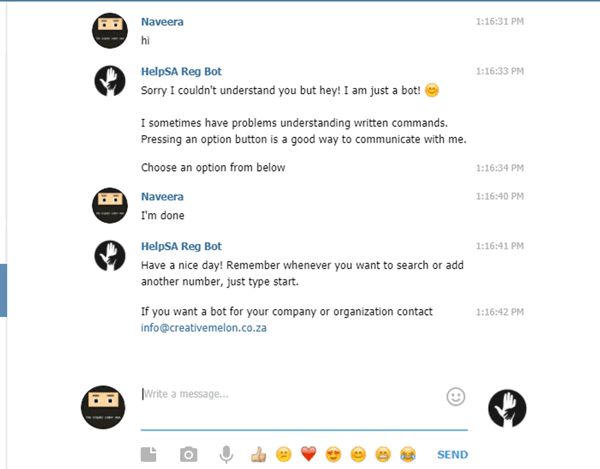
Task: Insert the grinning face emoji
Action: (x=383, y=455)
